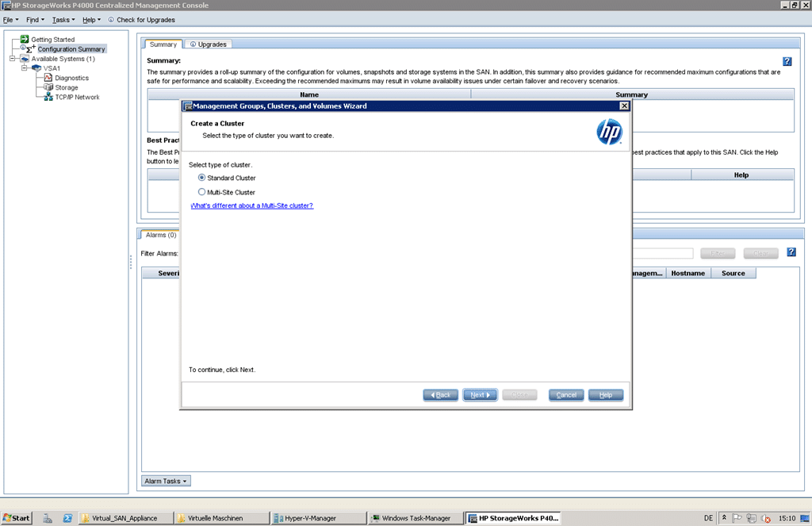Viewport: 812px width, 526px height.
Task: Open the Multi-Site cluster explanation link
Action: pos(251,205)
